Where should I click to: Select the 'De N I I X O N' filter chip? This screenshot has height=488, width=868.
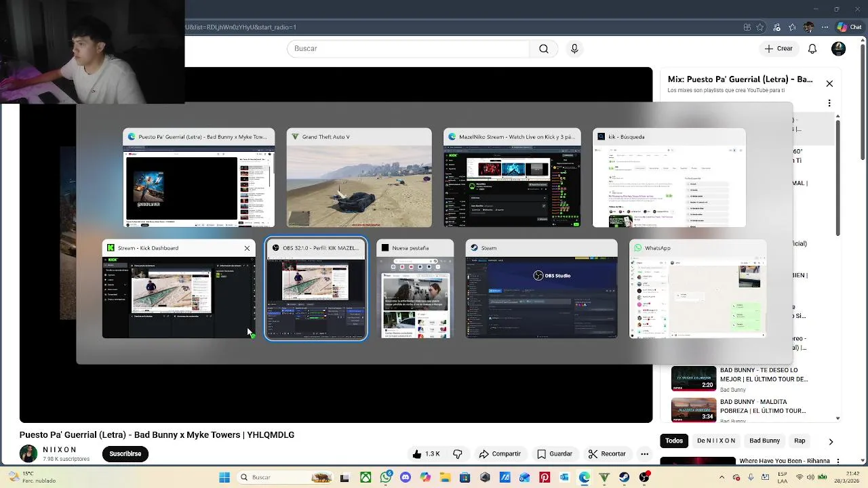point(716,441)
